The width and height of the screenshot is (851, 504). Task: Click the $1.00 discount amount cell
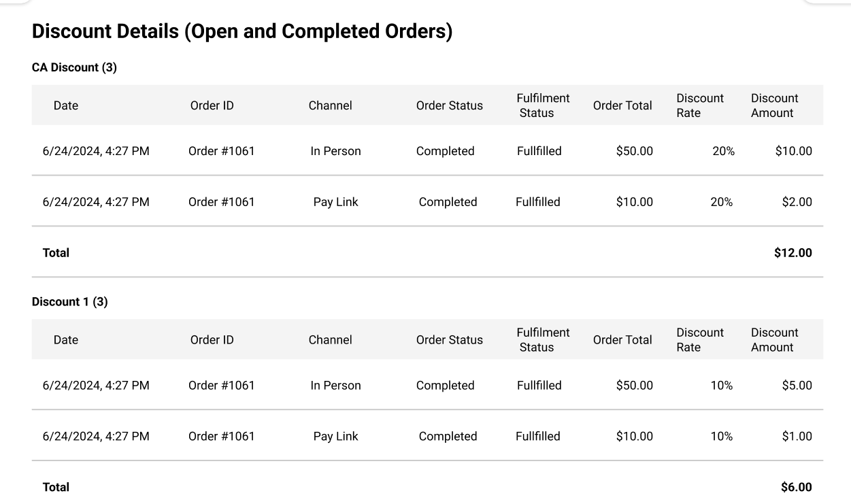(797, 437)
